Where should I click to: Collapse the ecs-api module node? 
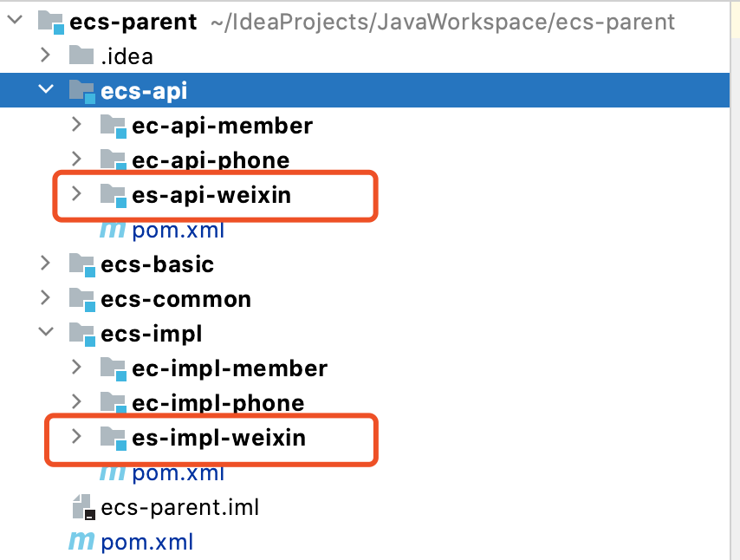pos(46,90)
